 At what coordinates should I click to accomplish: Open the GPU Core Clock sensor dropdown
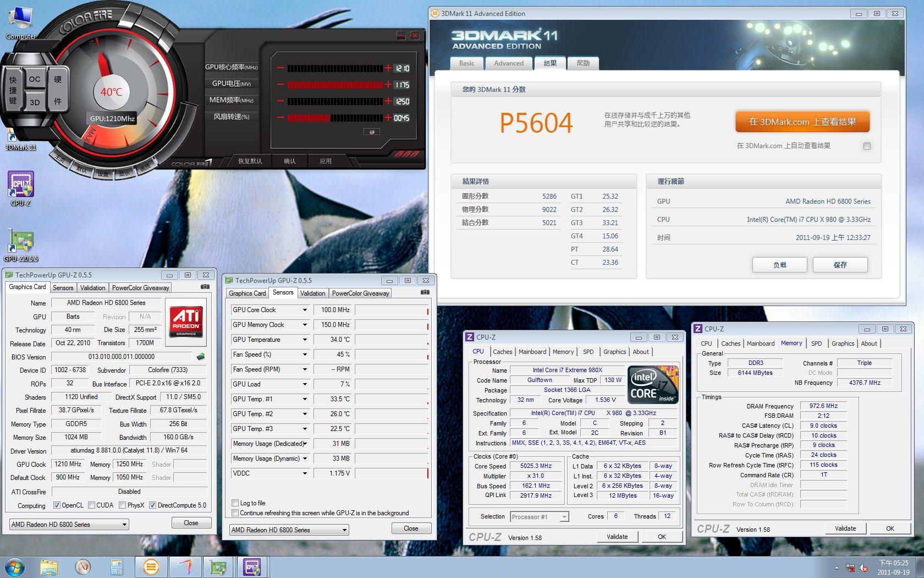(x=305, y=310)
